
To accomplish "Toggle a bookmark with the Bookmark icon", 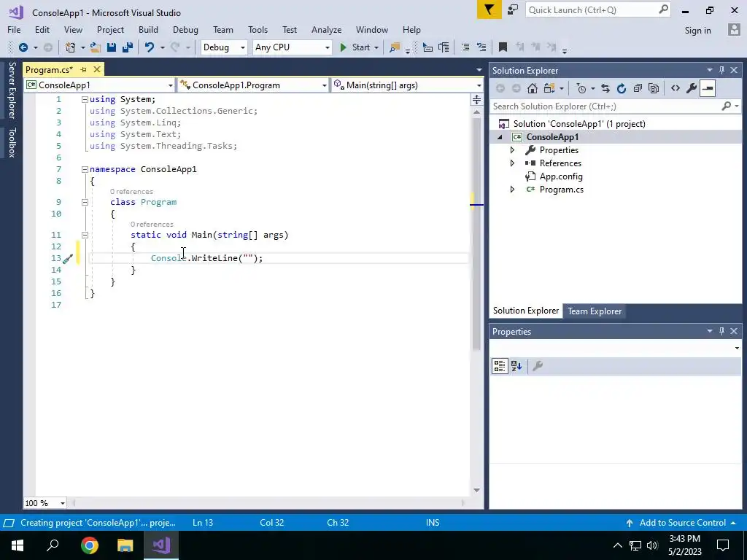I will tap(503, 47).
